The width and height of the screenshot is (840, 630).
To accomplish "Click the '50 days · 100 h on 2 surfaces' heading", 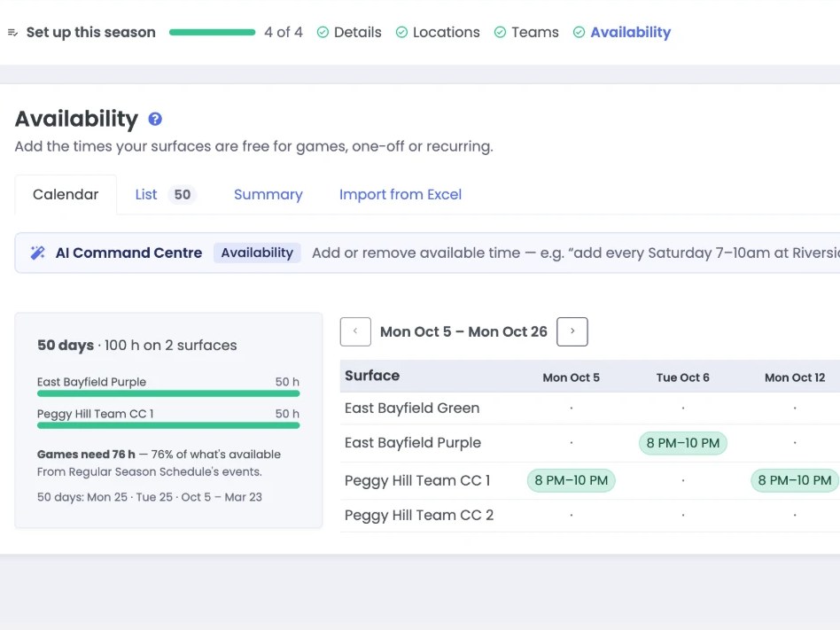I will [137, 345].
